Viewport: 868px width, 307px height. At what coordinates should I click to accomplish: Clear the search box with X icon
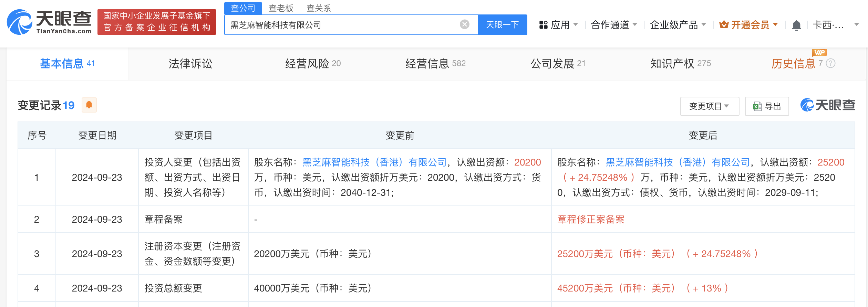click(464, 24)
